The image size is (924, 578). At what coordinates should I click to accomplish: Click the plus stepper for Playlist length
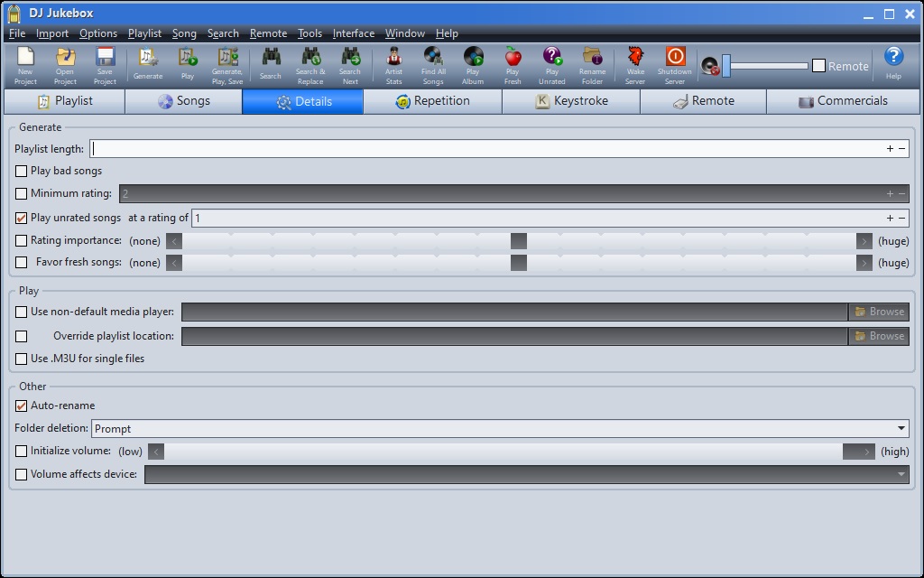890,149
